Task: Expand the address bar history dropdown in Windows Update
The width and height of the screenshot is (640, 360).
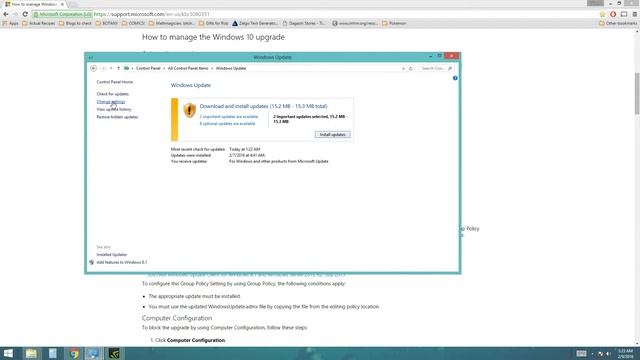Action: (x=403, y=69)
